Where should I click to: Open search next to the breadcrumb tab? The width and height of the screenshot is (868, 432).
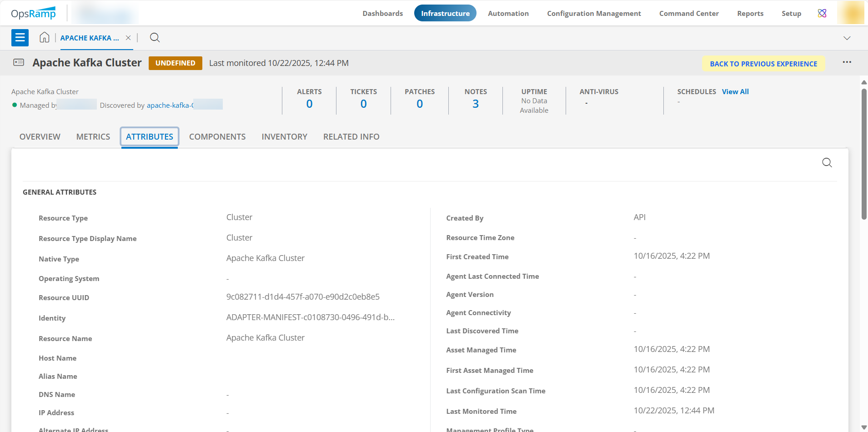click(x=155, y=38)
